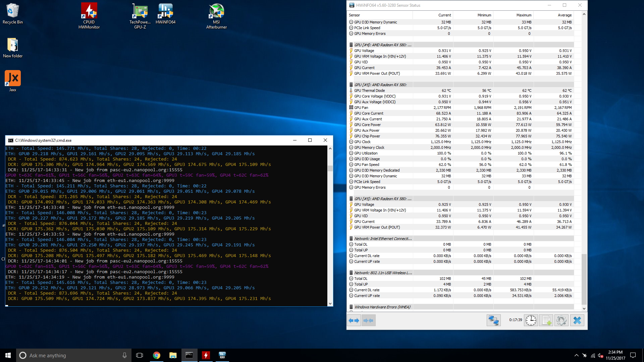Select the GPU D3D Memory Dedicated row
644x362 pixels.
coord(460,170)
